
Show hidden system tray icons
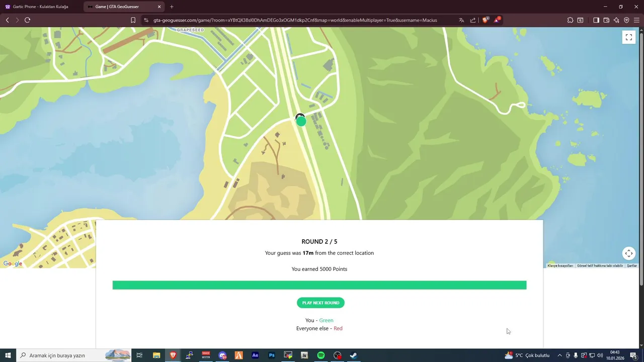click(x=559, y=355)
